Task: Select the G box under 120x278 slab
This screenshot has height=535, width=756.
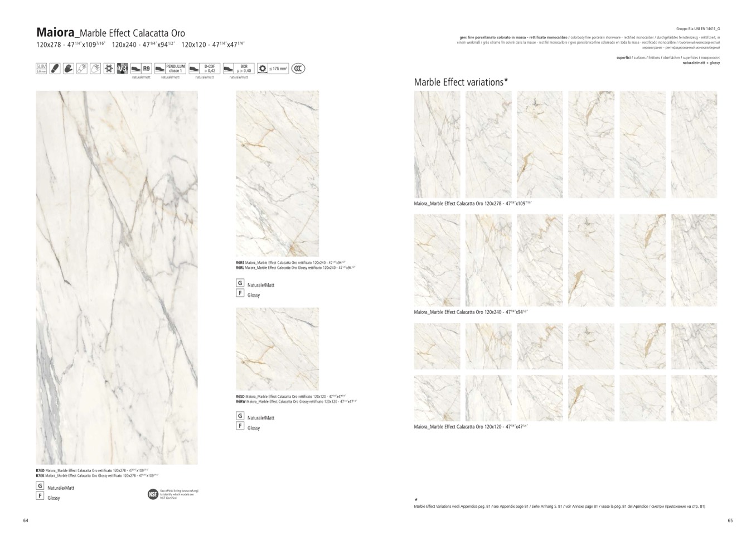Action: (40, 486)
